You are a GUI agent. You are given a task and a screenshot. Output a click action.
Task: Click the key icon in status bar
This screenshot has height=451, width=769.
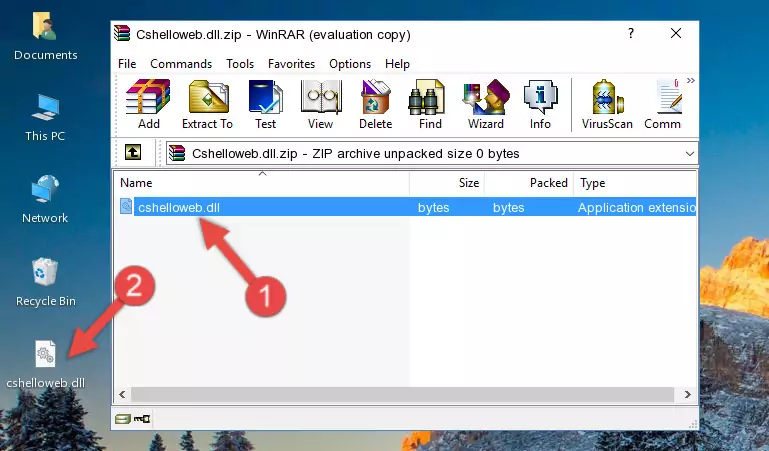(142, 419)
